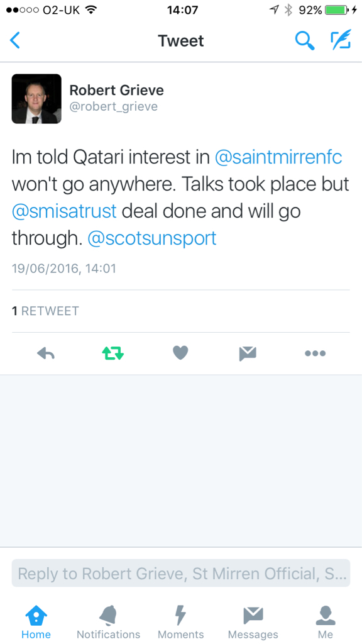Open the @saintmirrenfc mention link

click(x=278, y=158)
